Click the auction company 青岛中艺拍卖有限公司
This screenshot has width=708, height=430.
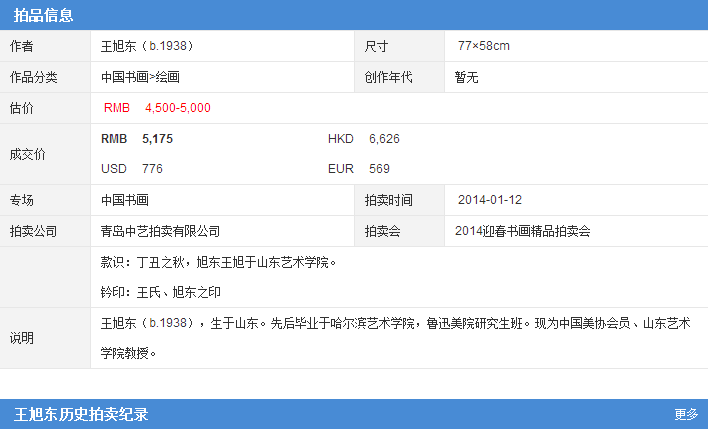tap(161, 231)
